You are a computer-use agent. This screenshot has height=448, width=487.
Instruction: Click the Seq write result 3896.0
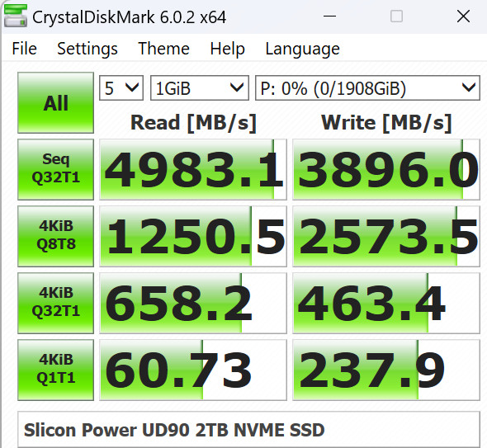tap(386, 169)
